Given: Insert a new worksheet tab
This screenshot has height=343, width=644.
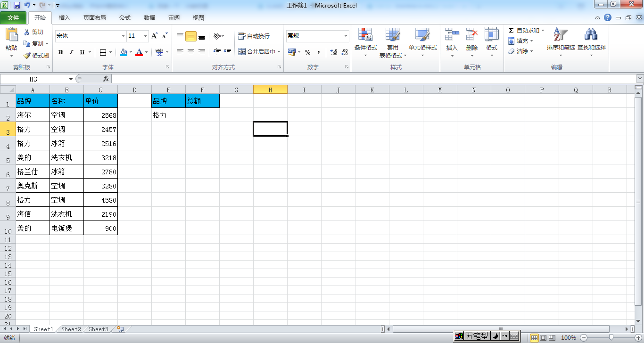Looking at the screenshot, I should (x=120, y=329).
